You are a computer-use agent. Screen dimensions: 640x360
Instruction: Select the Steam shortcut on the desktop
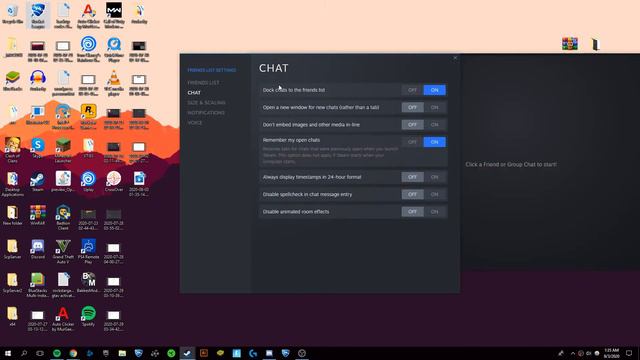[x=38, y=182]
